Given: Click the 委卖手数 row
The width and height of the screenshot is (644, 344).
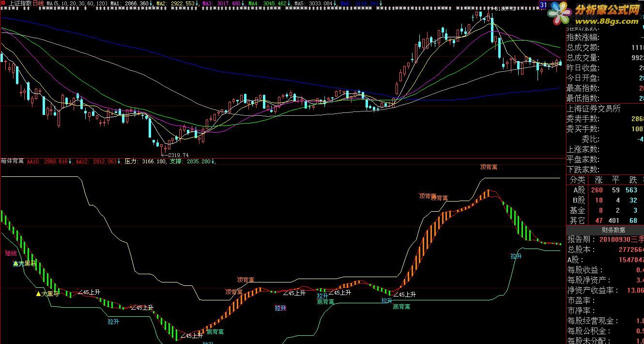Looking at the screenshot, I should (x=605, y=119).
